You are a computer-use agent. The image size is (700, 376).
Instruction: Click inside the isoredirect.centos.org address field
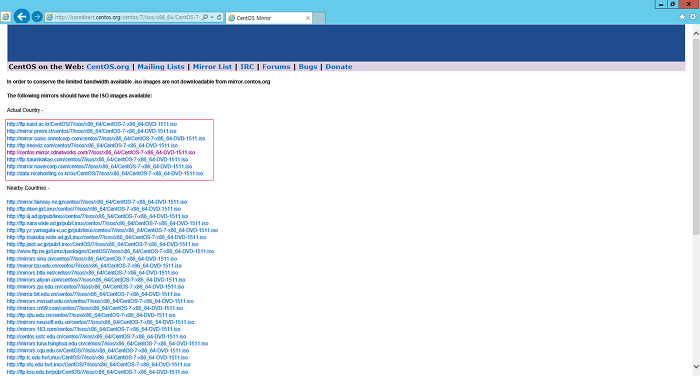[127, 17]
